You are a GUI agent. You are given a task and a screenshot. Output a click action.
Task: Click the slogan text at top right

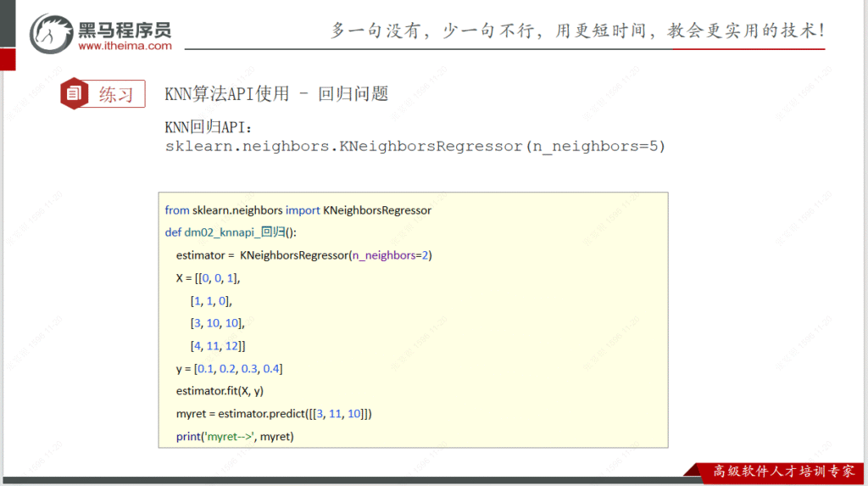coord(578,31)
